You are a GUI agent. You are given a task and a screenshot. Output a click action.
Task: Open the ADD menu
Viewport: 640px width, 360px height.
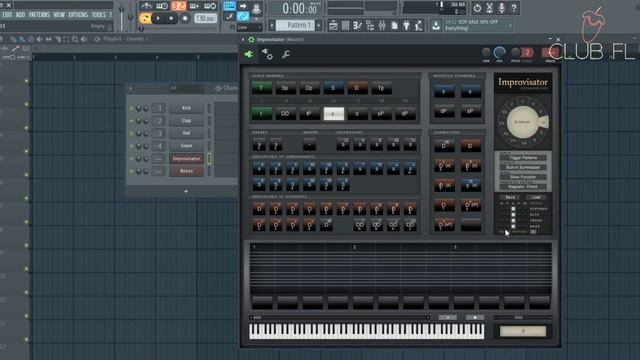point(20,15)
